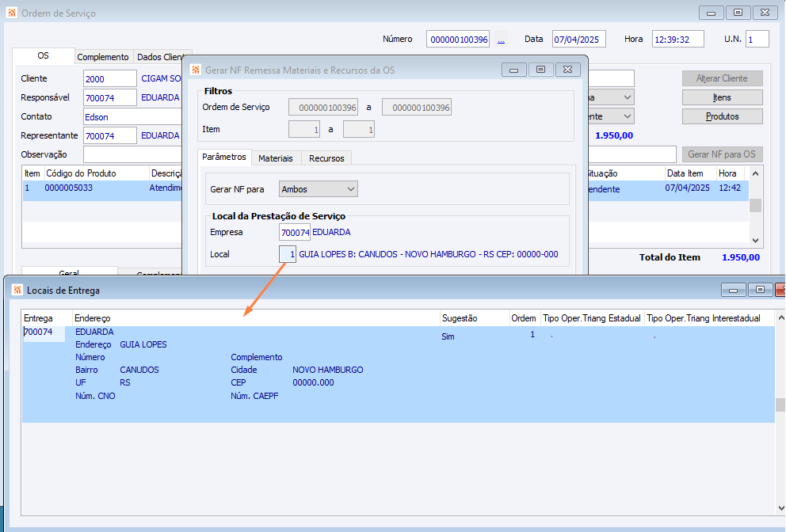Image resolution: width=786 pixels, height=532 pixels.
Task: Click the Local code field showing 1
Action: click(288, 254)
